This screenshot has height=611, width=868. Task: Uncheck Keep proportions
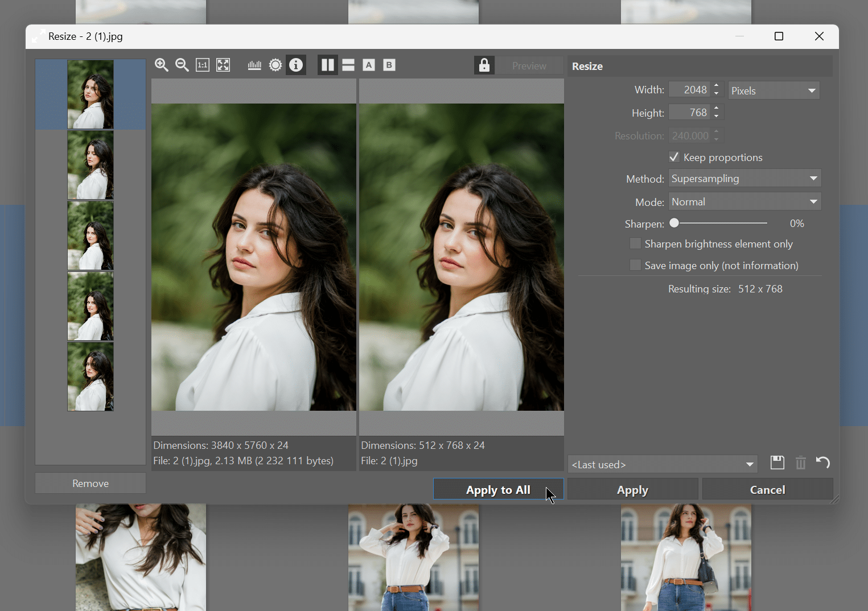click(674, 157)
